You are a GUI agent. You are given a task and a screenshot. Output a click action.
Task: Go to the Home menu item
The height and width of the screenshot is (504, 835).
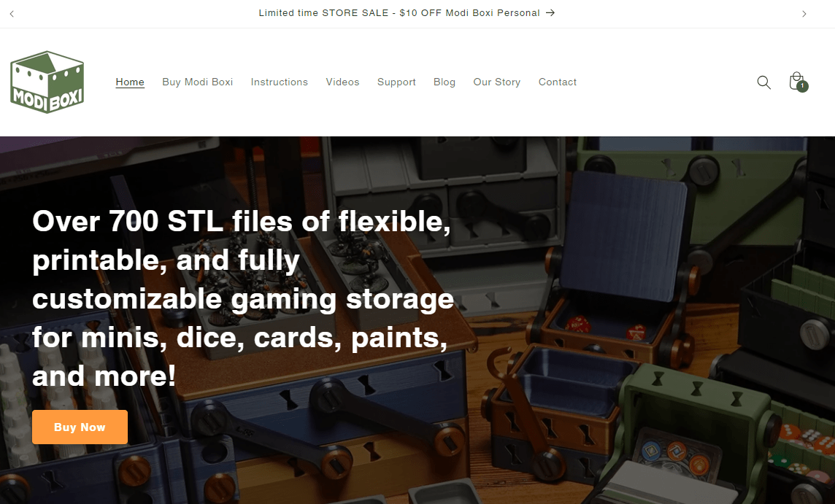[130, 82]
